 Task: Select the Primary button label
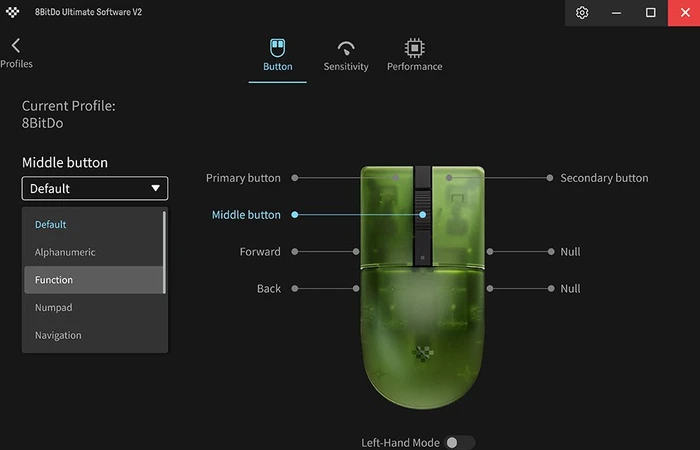click(243, 178)
